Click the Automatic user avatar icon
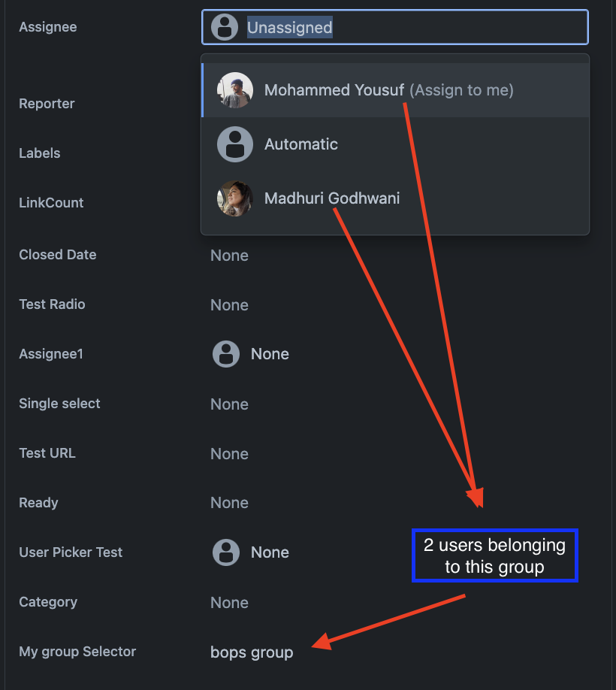 click(x=235, y=144)
